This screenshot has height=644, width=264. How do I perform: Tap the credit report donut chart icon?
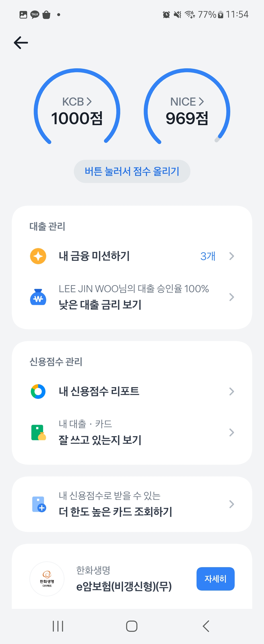click(38, 391)
